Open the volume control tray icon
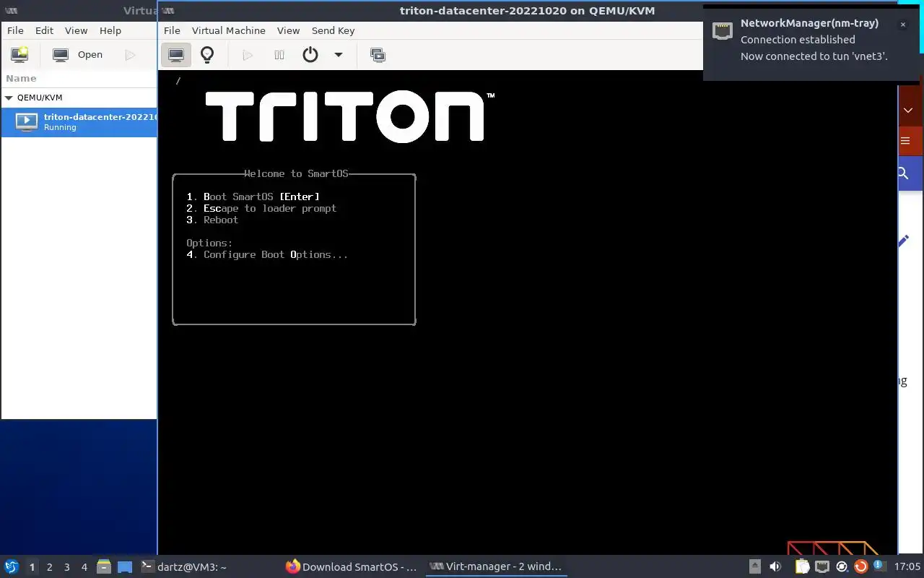 pos(775,566)
